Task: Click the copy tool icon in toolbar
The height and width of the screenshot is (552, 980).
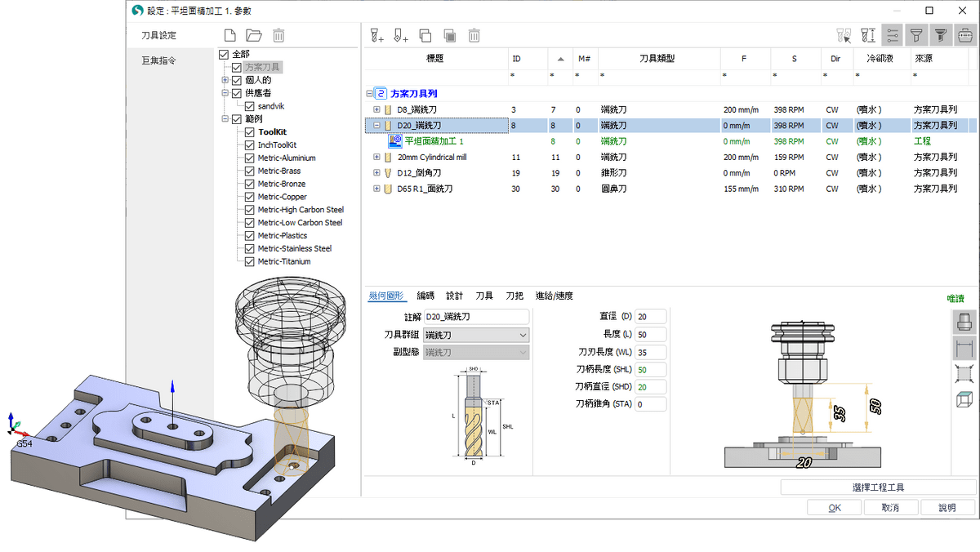Action: point(425,36)
